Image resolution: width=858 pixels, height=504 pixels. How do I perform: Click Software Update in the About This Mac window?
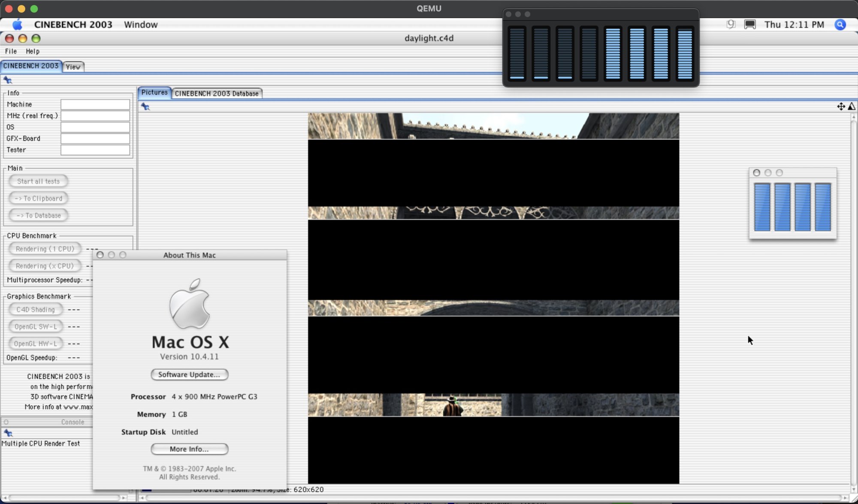point(189,374)
